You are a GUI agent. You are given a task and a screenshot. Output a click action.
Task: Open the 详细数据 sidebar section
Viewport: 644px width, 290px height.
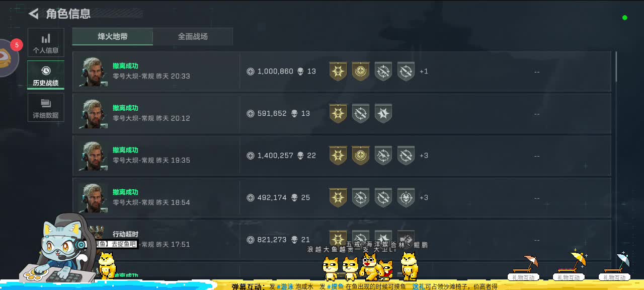click(x=46, y=107)
